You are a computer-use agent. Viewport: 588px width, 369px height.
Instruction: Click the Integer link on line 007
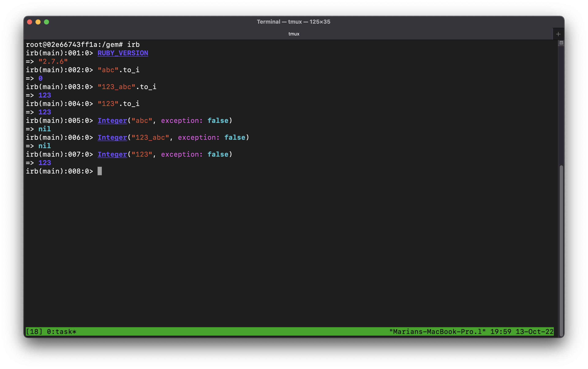pyautogui.click(x=112, y=154)
